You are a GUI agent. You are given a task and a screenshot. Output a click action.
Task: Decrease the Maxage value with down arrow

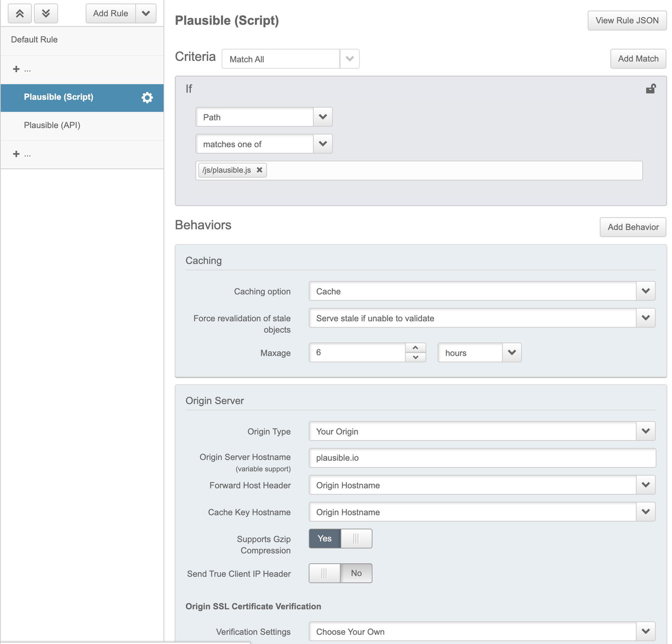coord(415,357)
